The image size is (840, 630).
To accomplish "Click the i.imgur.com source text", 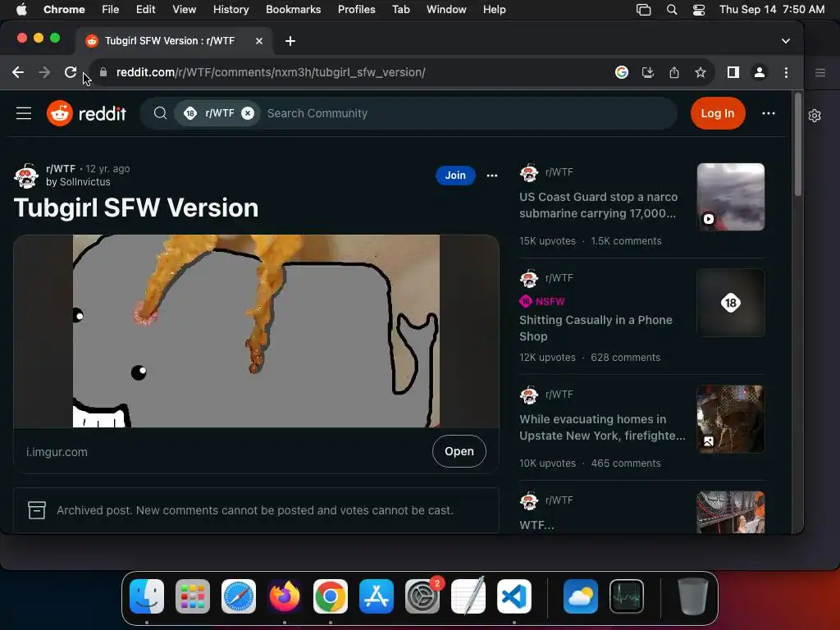I will tap(57, 452).
